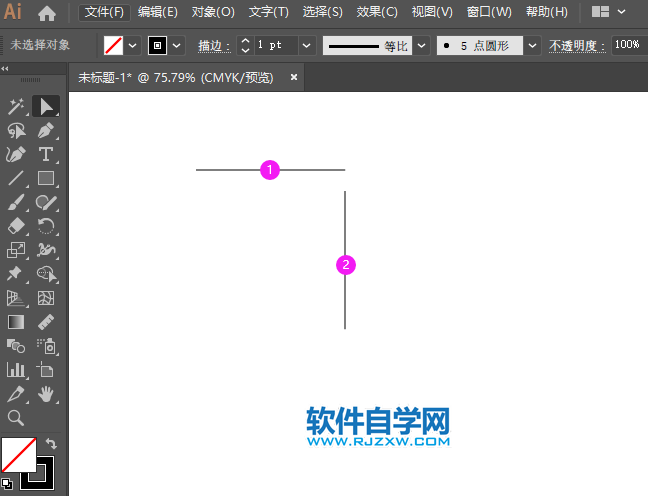
Task: Open the 不透明度 opacity panel link
Action: click(x=577, y=46)
